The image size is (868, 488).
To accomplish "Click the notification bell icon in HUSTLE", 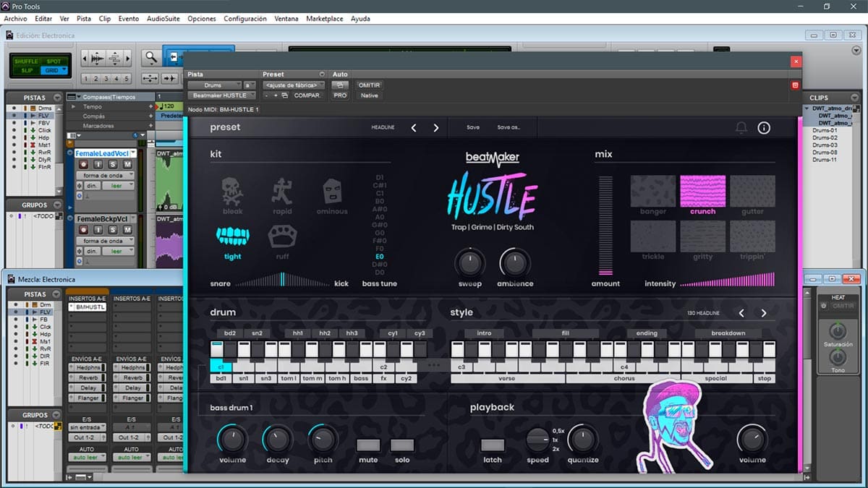I will [741, 128].
